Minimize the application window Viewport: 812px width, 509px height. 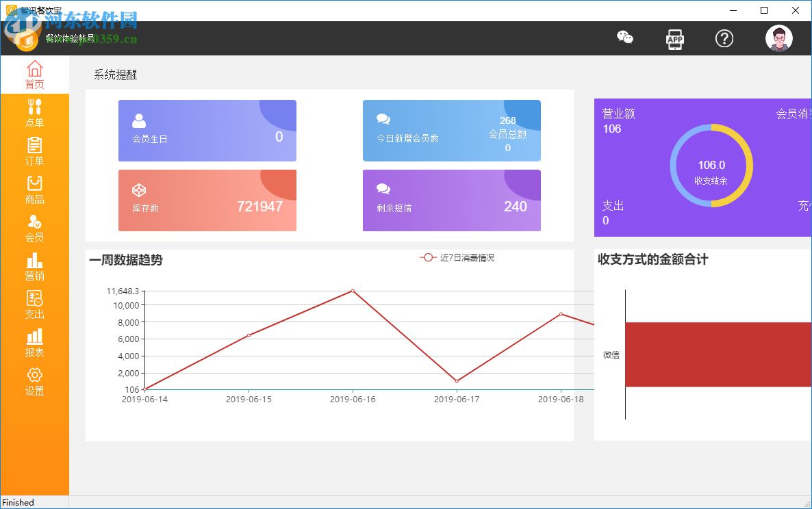point(733,10)
